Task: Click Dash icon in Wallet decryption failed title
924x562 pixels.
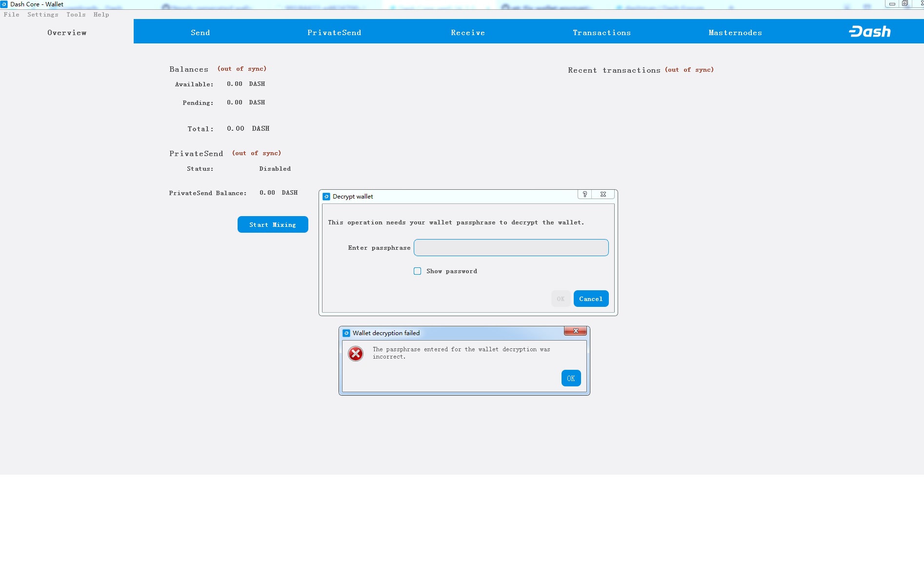Action: pos(346,333)
